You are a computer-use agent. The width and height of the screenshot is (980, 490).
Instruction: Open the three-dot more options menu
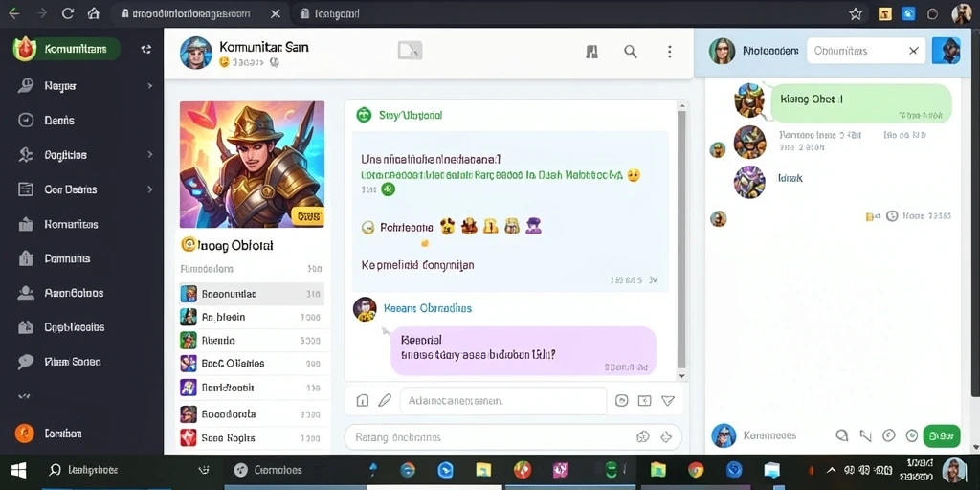[x=669, y=52]
